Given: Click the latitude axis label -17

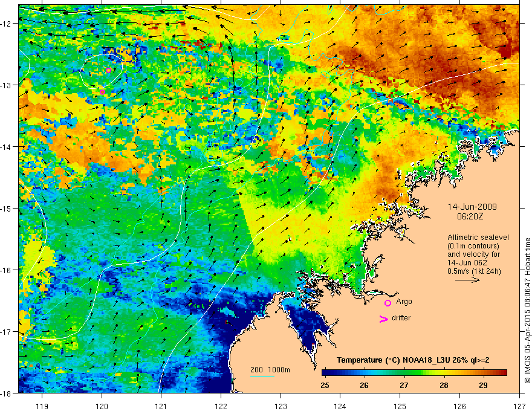Looking at the screenshot, I should (7, 332).
